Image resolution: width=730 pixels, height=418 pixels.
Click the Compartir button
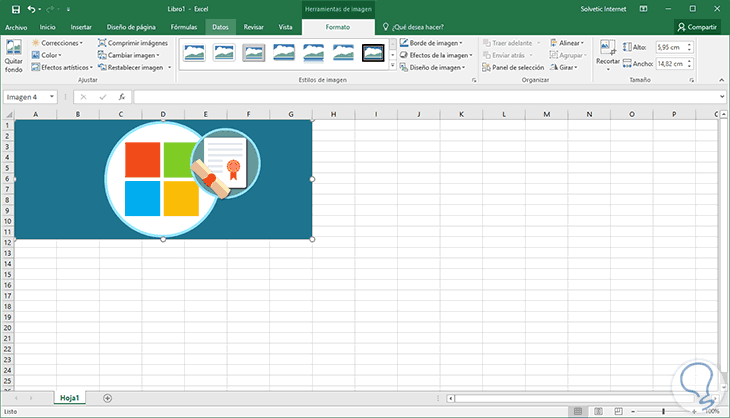[x=699, y=27]
